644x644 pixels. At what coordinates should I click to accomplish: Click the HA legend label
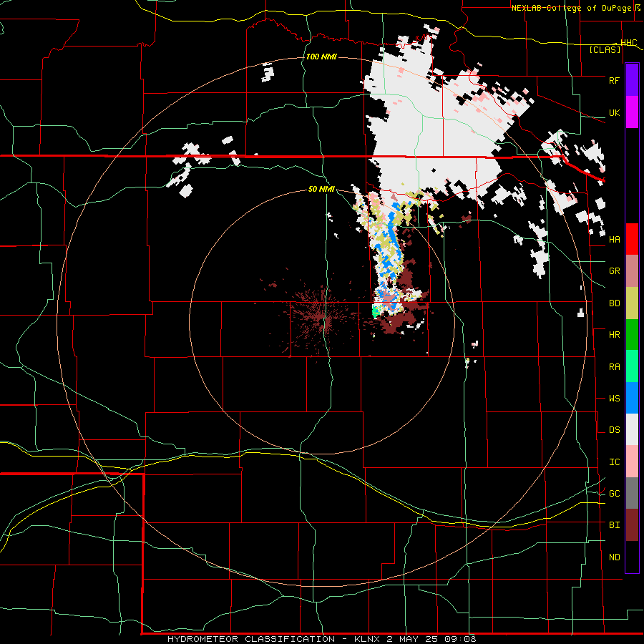(x=614, y=239)
